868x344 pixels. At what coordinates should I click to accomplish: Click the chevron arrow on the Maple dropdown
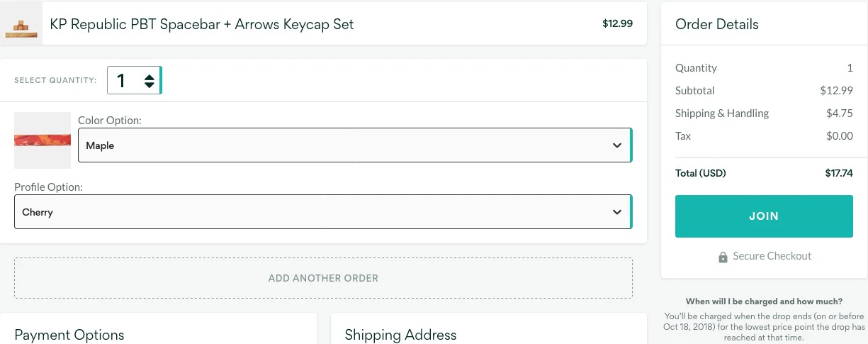pyautogui.click(x=616, y=145)
